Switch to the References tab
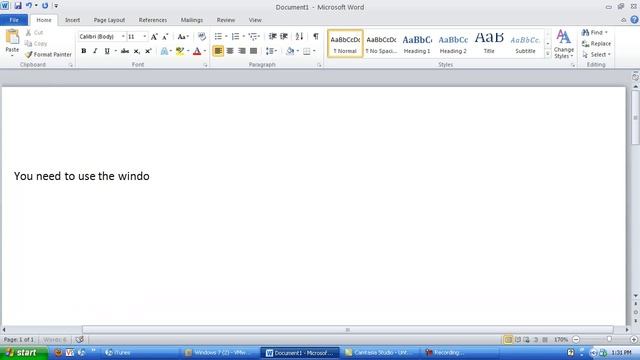 (153, 20)
